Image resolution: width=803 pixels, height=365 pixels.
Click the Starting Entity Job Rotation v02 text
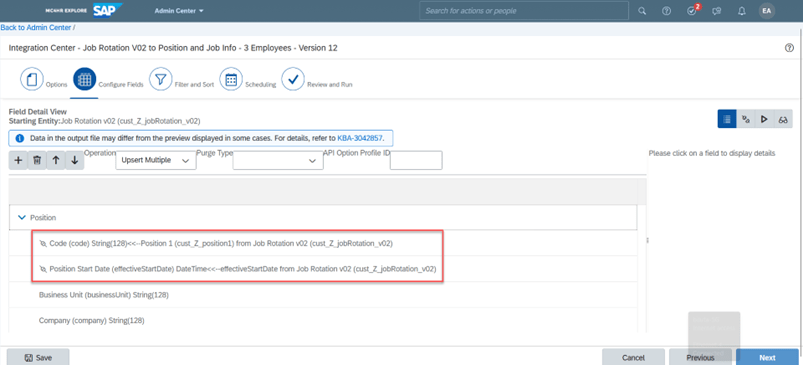click(x=104, y=121)
